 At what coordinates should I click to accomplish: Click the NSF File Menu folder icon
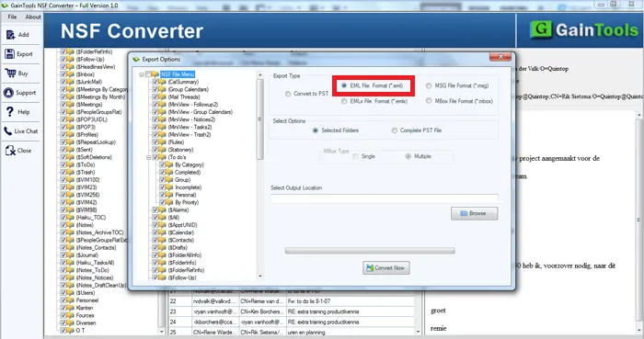pyautogui.click(x=155, y=74)
